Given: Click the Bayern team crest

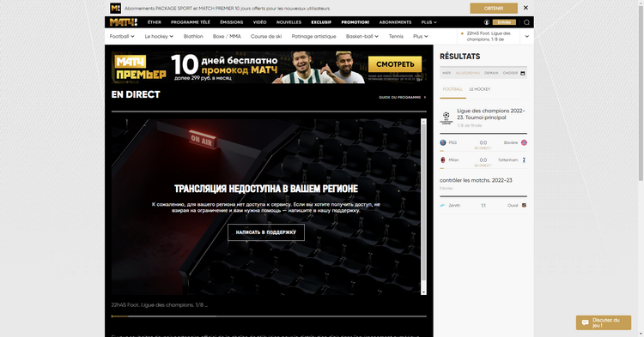Looking at the screenshot, I should 524,142.
